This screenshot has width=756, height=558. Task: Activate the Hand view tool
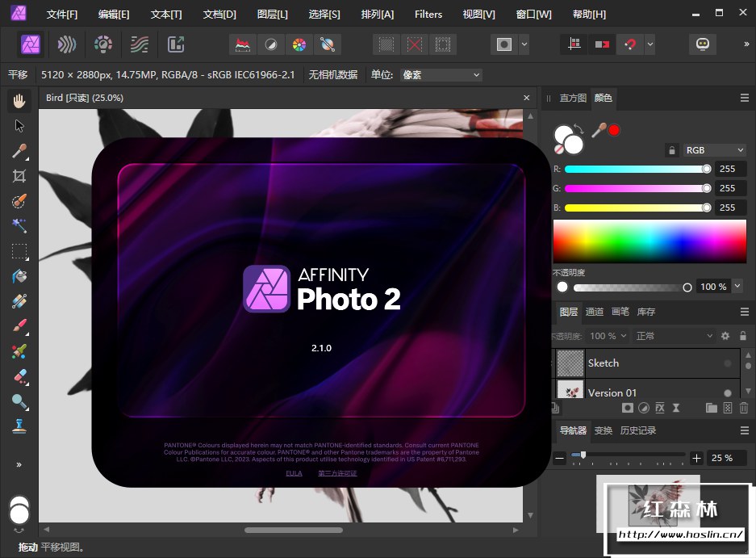click(19, 100)
